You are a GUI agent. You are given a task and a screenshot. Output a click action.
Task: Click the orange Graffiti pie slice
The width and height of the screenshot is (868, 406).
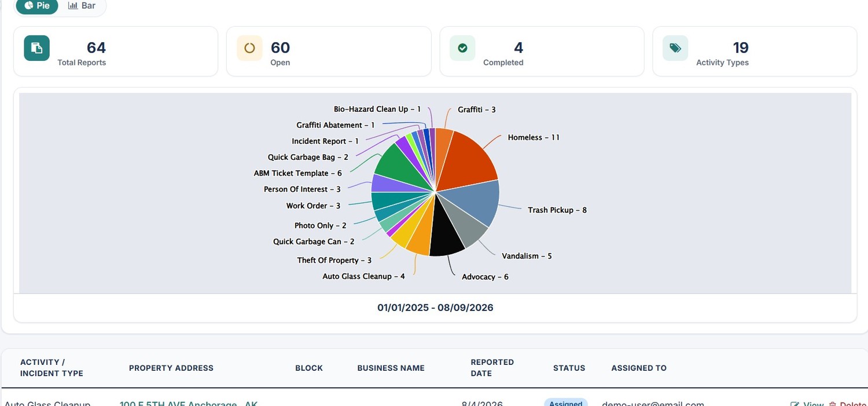(x=443, y=148)
